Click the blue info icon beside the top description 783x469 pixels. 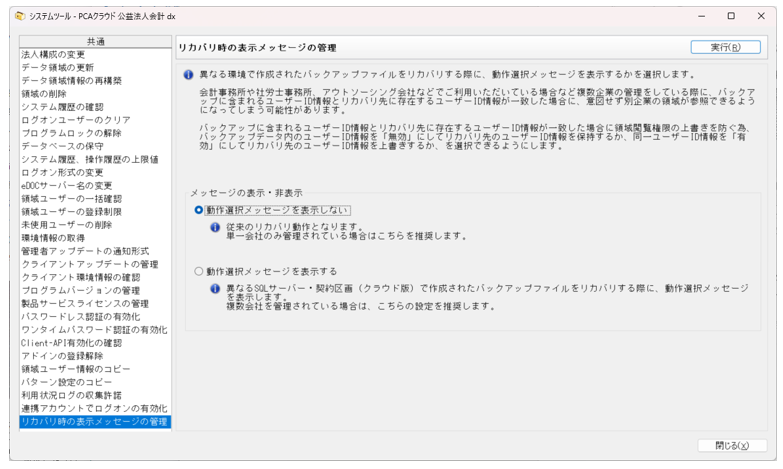pos(189,73)
